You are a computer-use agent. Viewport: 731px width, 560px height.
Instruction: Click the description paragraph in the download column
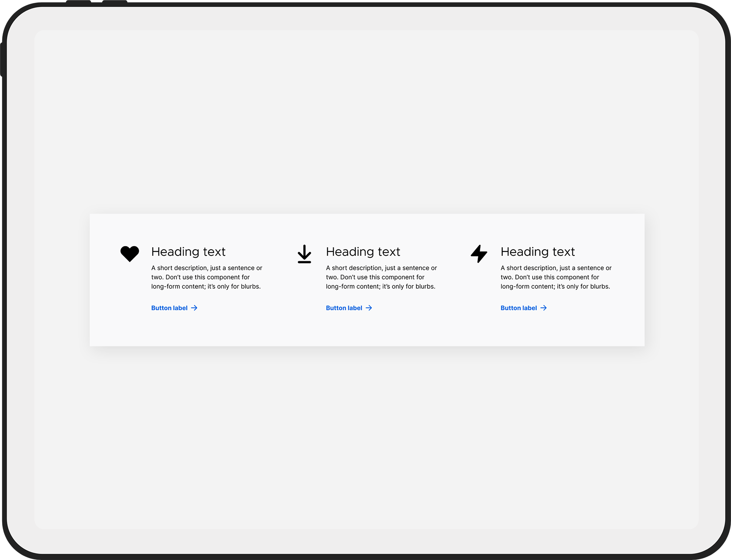click(382, 277)
